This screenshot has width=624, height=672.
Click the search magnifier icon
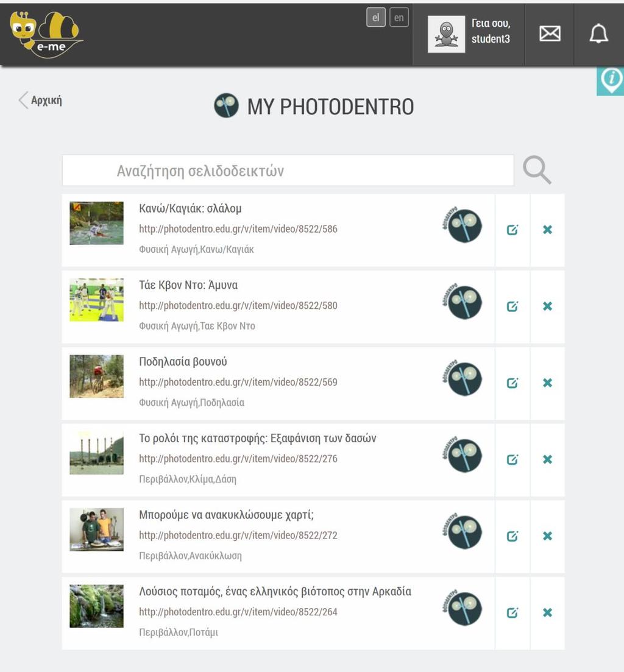pos(537,170)
